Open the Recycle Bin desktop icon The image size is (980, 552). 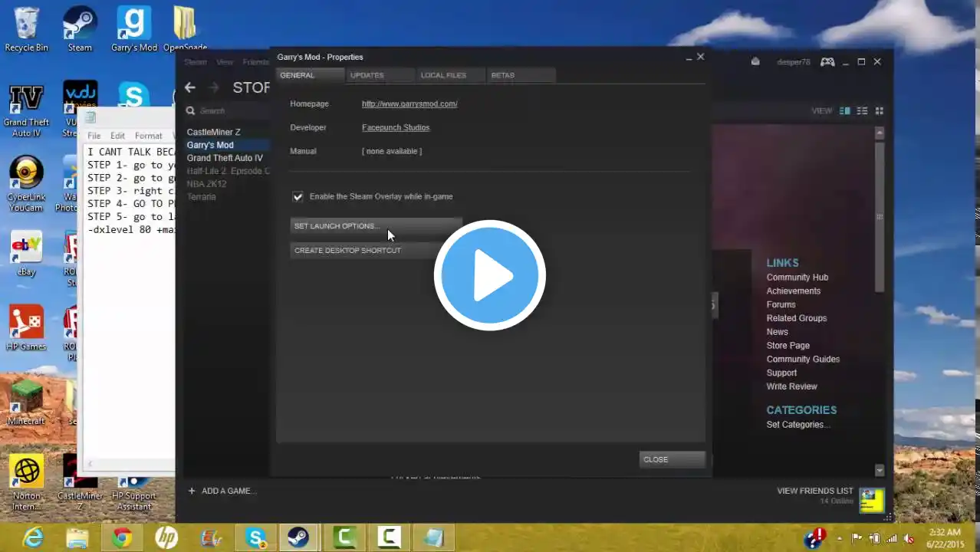tap(26, 30)
